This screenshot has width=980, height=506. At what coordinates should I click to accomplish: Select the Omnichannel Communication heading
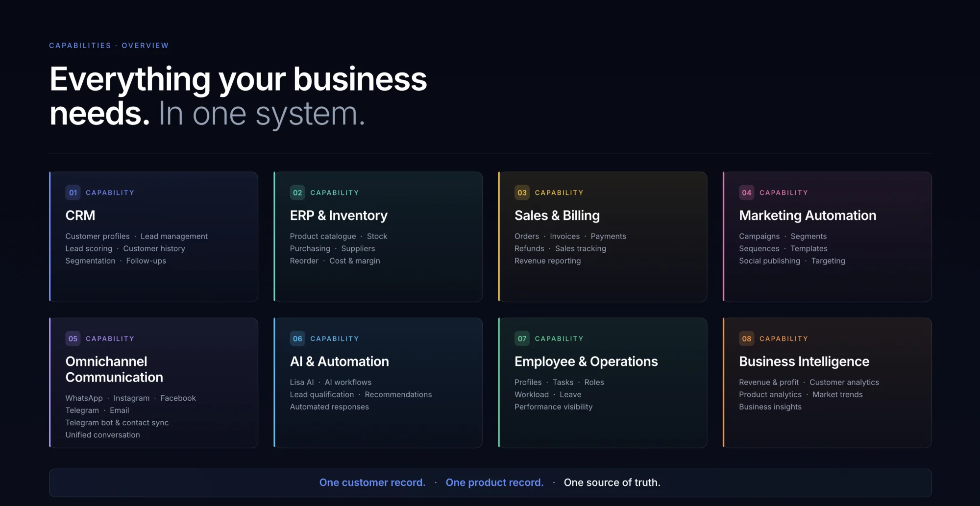pos(114,369)
